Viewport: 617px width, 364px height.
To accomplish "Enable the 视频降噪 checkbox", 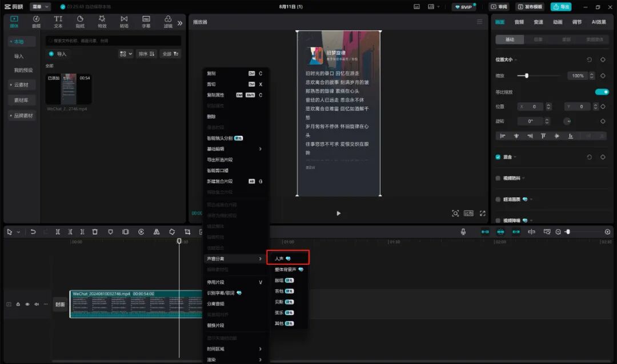I will (x=498, y=221).
